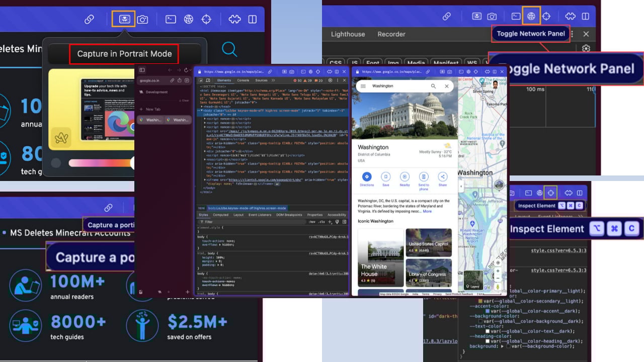Click link icon in bottom-left screenshot

(108, 207)
